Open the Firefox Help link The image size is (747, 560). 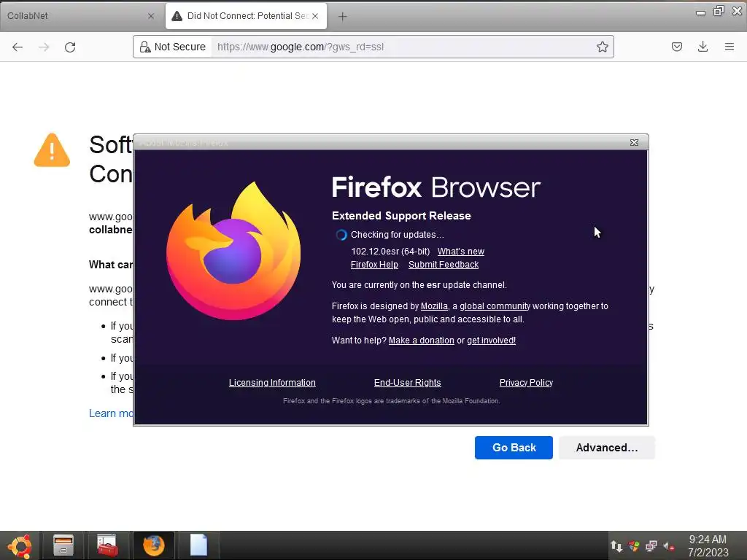click(x=374, y=265)
